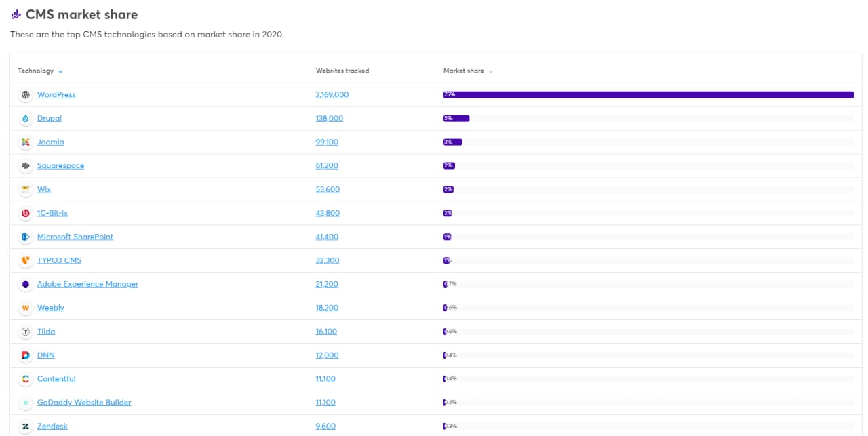Screen dimensions: 868x436
Task: Open the WordPress technology link
Action: [x=56, y=95]
